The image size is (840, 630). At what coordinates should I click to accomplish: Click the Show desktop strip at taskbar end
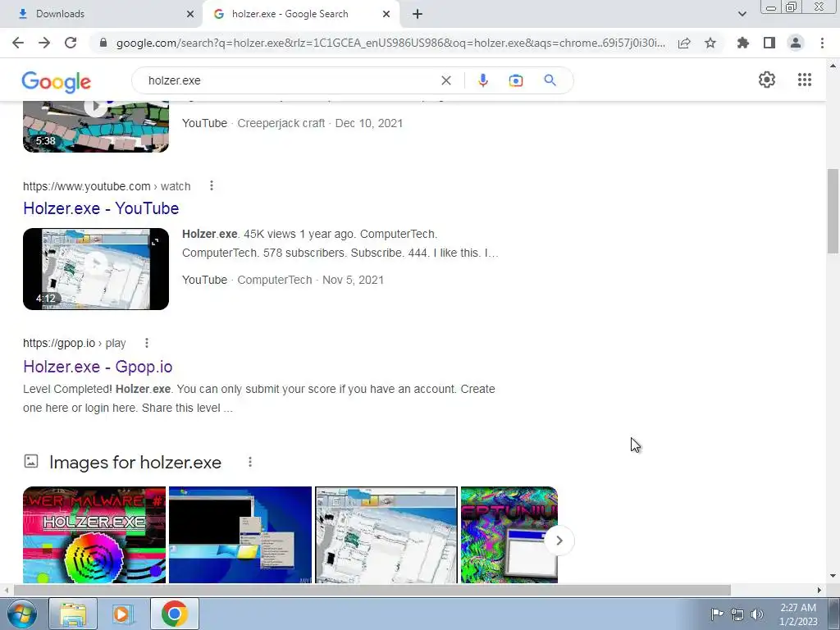[834, 614]
